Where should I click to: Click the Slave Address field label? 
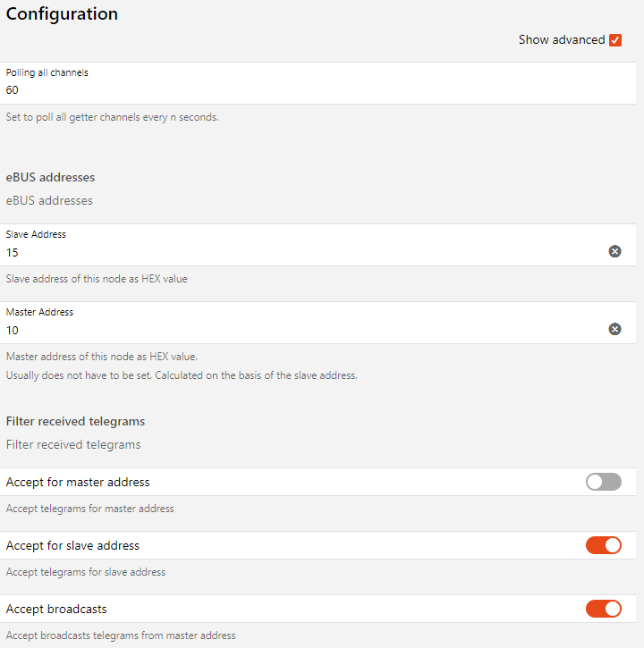pyautogui.click(x=36, y=234)
